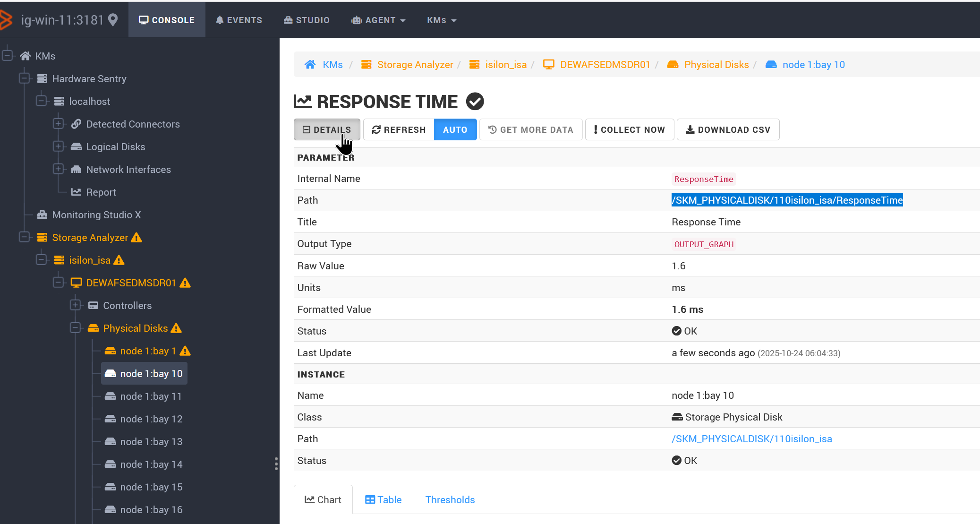The width and height of the screenshot is (980, 524).
Task: Expand the Logical Disks tree node
Action: coord(58,146)
